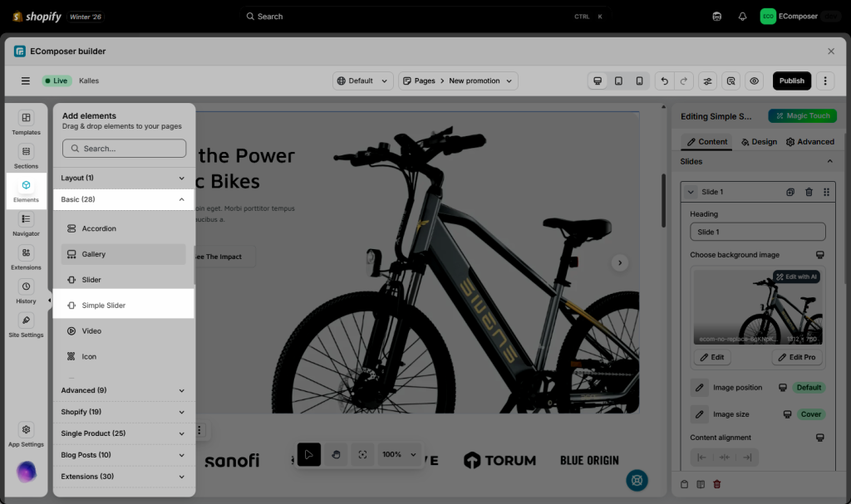Click the History icon in sidebar
Image resolution: width=851 pixels, height=504 pixels.
pos(26,291)
